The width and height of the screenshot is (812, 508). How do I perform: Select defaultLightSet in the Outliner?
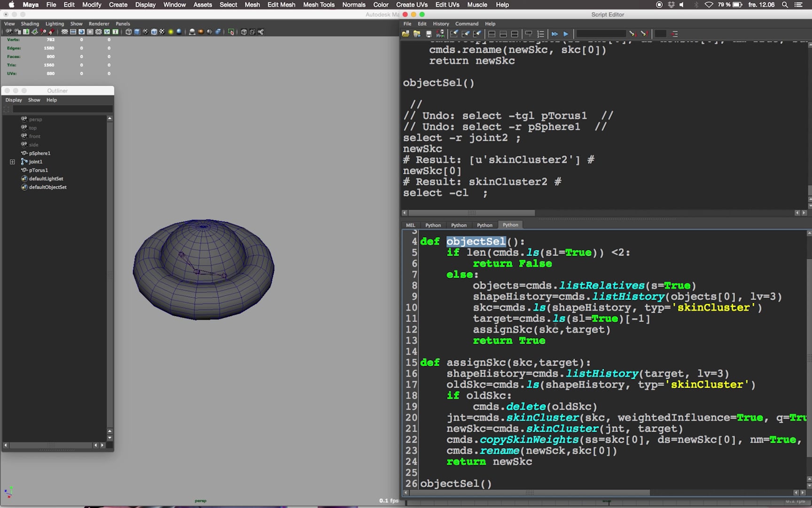click(x=46, y=179)
